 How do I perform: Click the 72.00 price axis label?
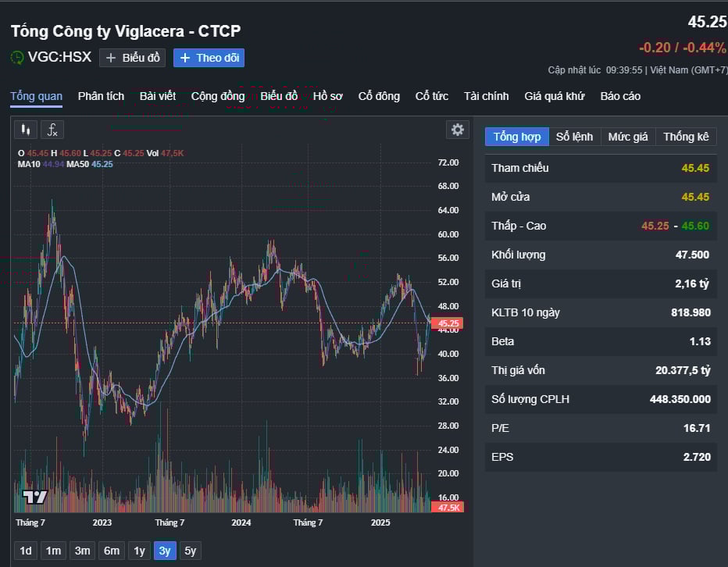[448, 162]
